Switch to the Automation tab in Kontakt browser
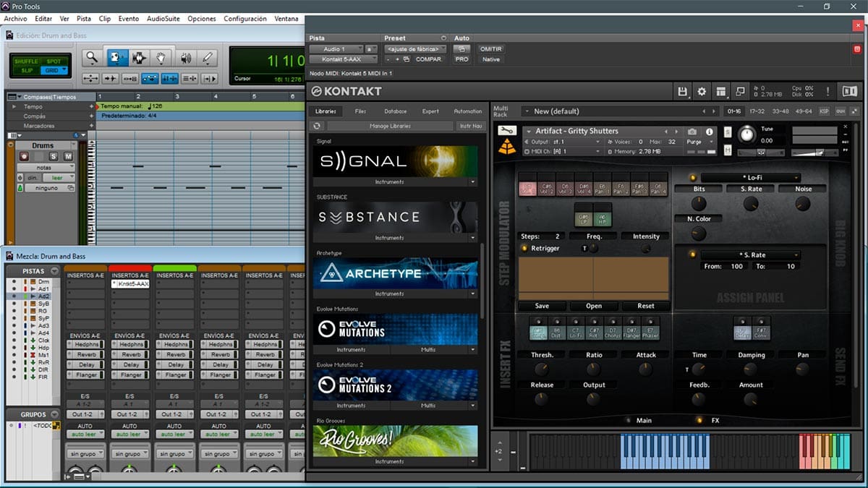The image size is (868, 488). pyautogui.click(x=467, y=111)
